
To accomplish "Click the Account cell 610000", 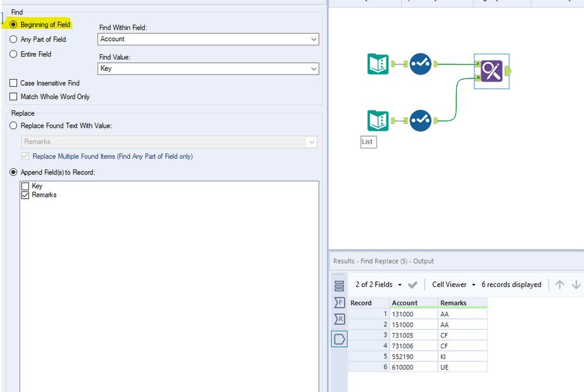I will [413, 367].
